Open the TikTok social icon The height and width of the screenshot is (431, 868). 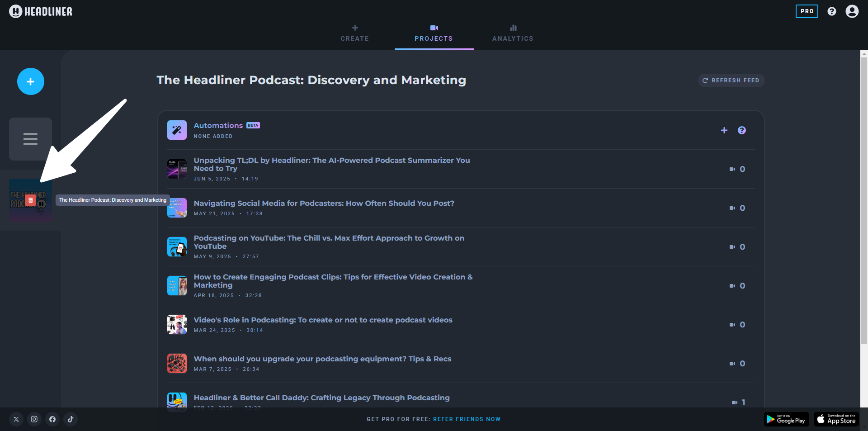[71, 419]
